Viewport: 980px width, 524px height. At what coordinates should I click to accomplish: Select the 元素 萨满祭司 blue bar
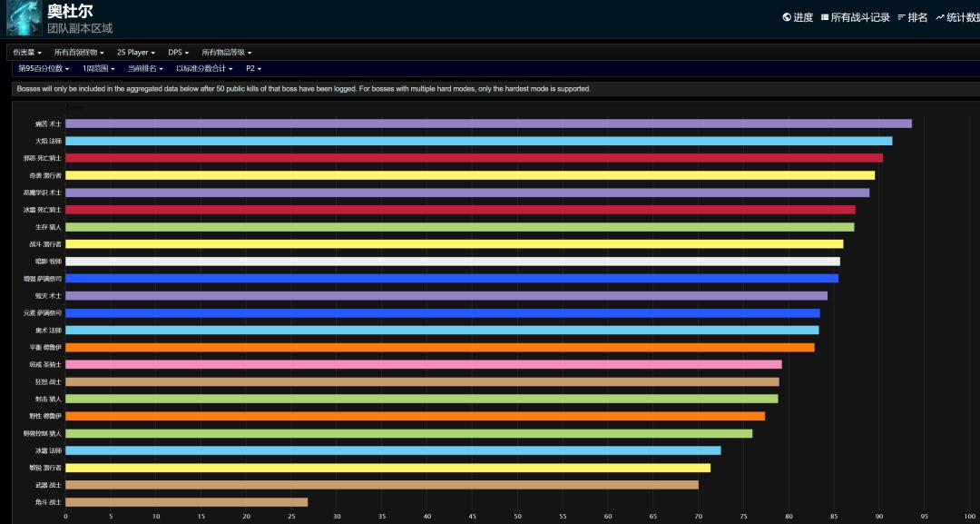[x=443, y=312]
